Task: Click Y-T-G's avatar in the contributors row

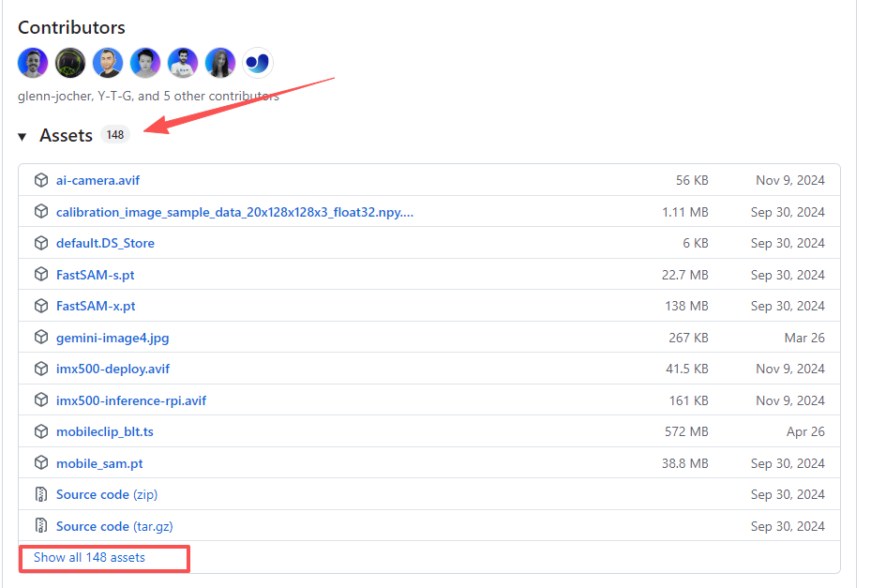Action: click(70, 62)
